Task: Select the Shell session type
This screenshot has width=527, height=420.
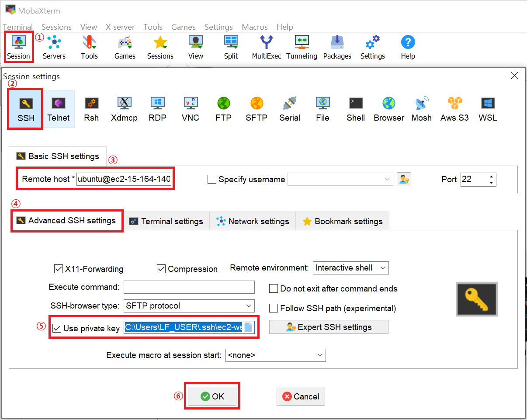Action: click(356, 109)
